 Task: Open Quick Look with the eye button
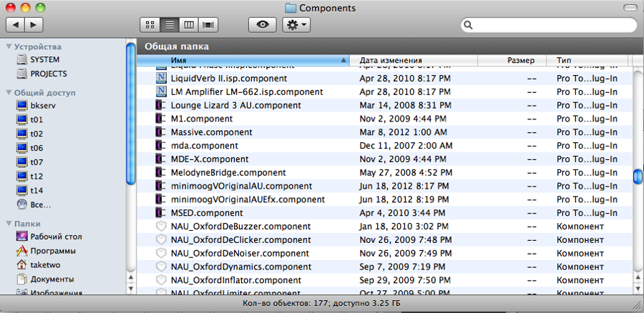[x=263, y=25]
